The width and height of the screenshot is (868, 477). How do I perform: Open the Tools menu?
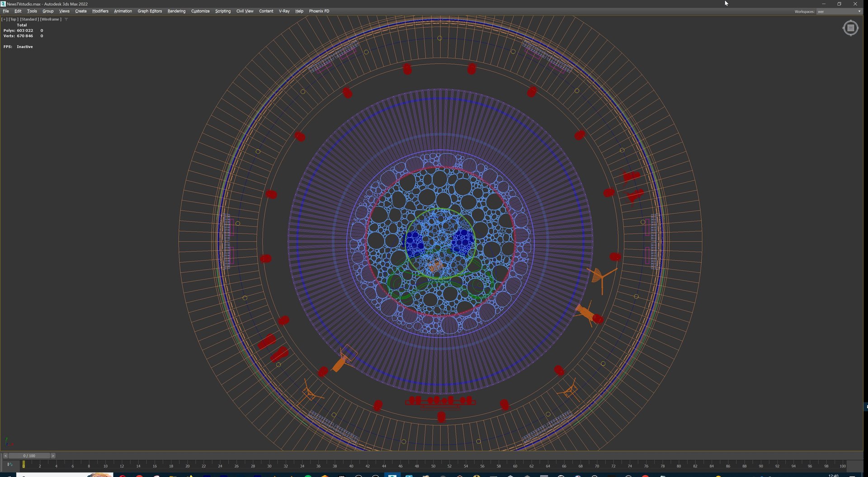pyautogui.click(x=32, y=11)
